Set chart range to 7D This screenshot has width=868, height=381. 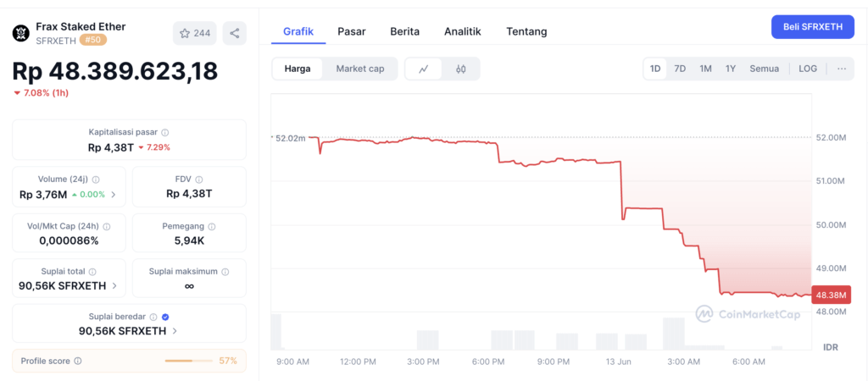point(680,69)
